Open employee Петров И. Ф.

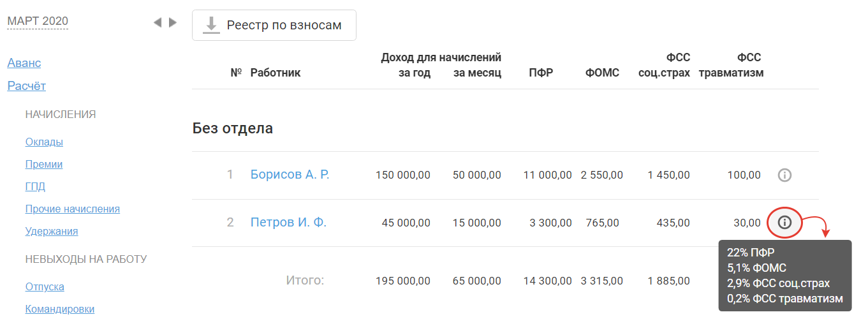click(288, 223)
